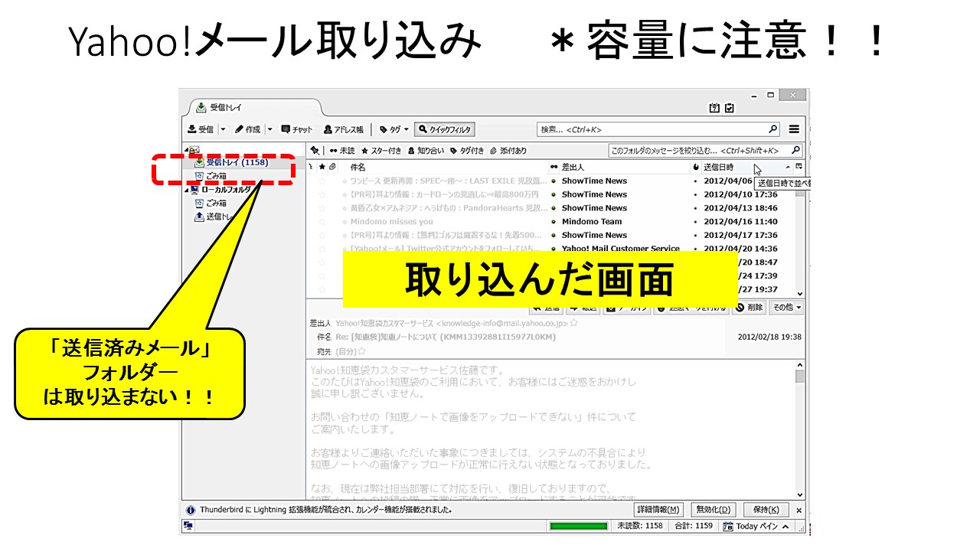
Task: Click date 2012/04/13 18:46
Action: (740, 208)
